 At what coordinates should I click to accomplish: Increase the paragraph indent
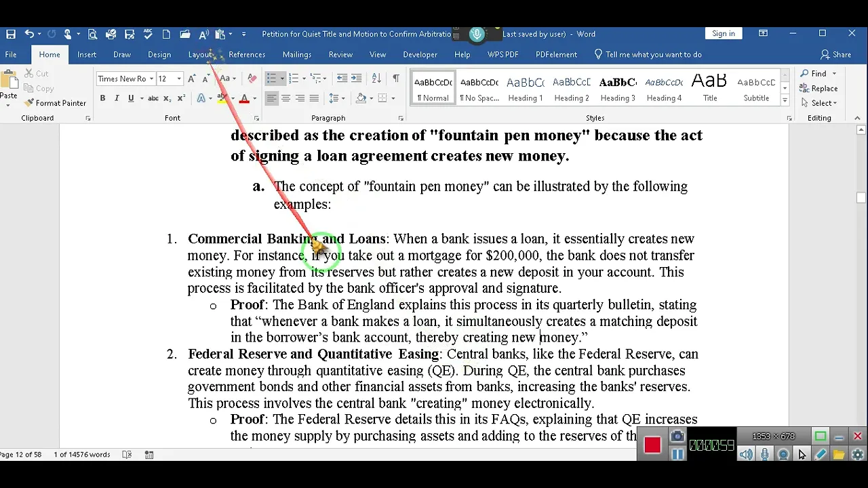(x=357, y=79)
